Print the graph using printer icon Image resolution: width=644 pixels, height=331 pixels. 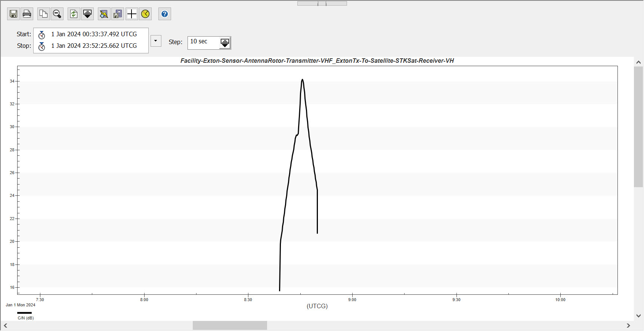click(27, 14)
